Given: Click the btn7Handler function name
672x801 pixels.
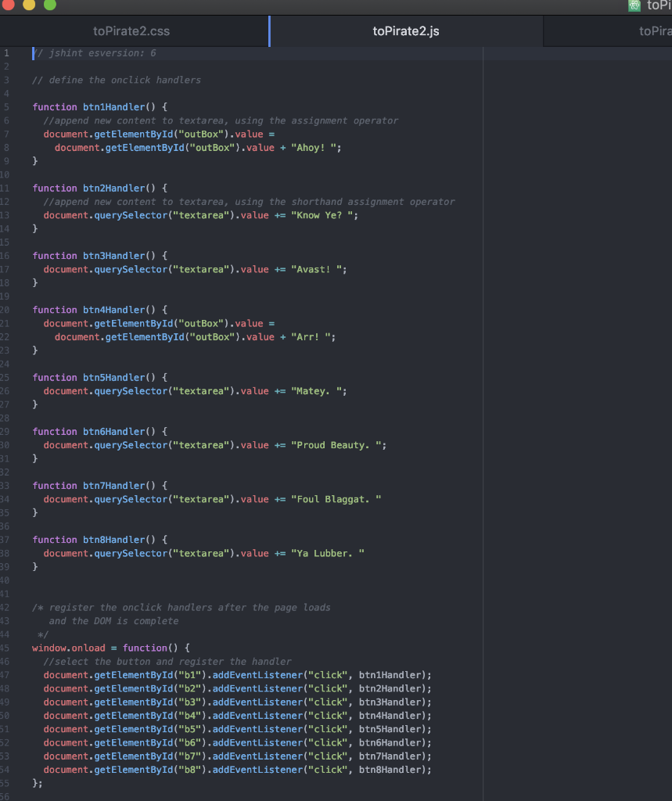Looking at the screenshot, I should 114,486.
